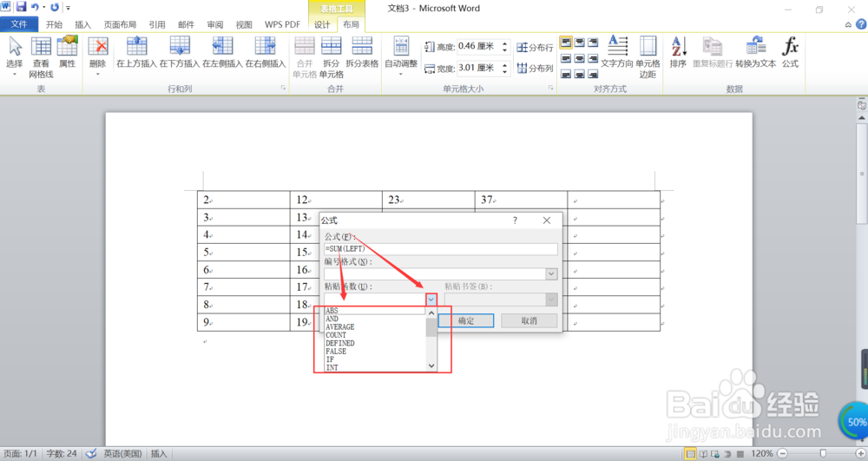
Task: Align cell content center
Action: point(579,58)
